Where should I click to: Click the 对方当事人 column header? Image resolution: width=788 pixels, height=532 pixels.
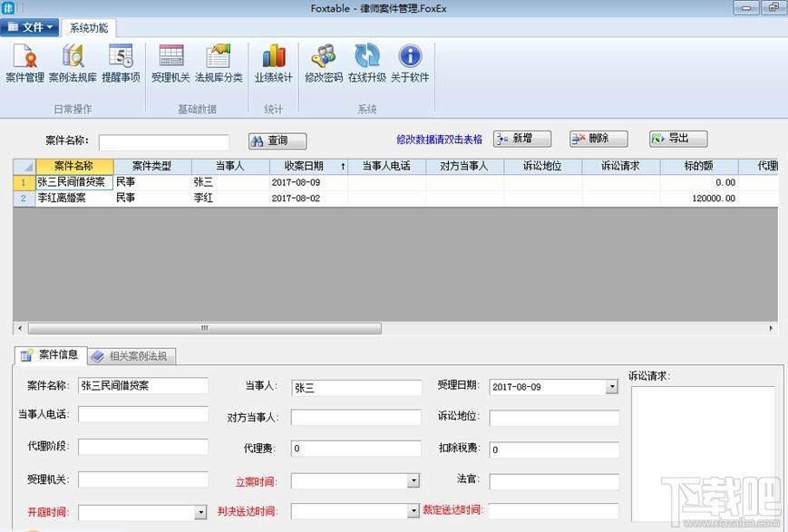click(464, 166)
